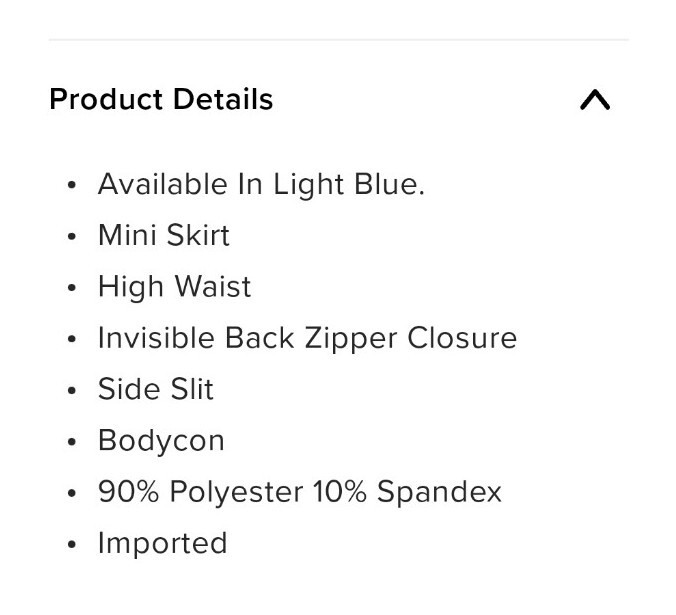Click the bullet beside 'High Waist'
Image resolution: width=676 pixels, height=615 pixels.
(x=72, y=288)
